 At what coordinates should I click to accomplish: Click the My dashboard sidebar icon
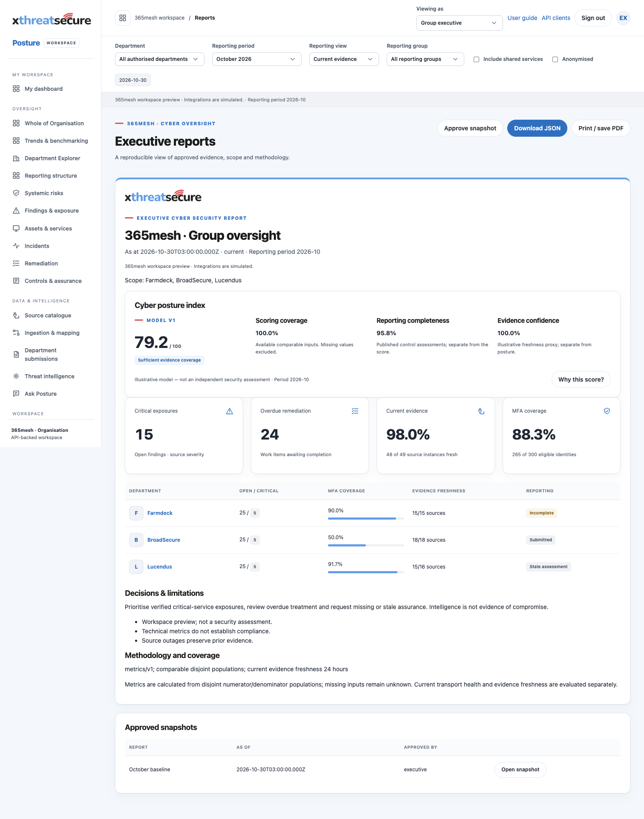(x=16, y=89)
